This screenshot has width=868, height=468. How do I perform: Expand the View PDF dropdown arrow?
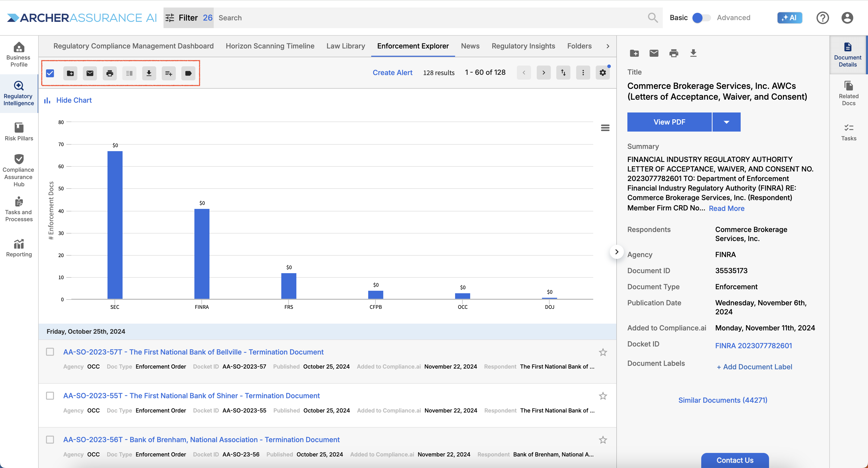tap(727, 122)
